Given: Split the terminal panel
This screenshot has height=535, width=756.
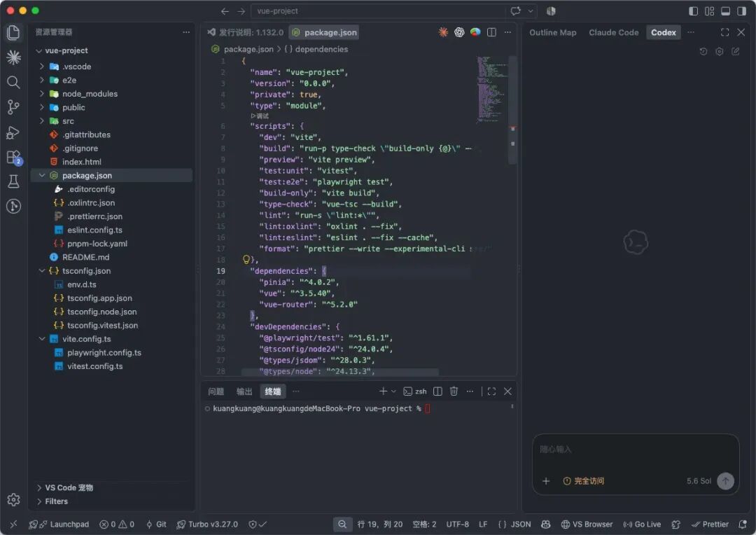Looking at the screenshot, I should pos(437,391).
